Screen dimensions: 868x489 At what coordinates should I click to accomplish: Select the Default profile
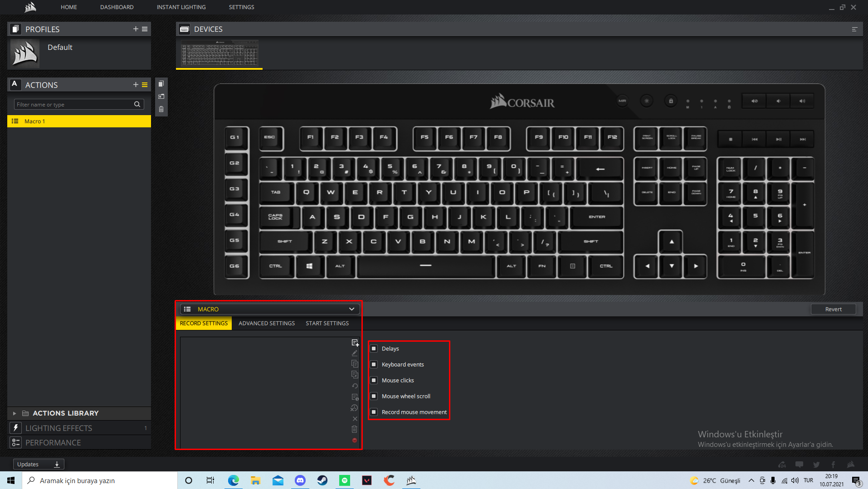(79, 53)
